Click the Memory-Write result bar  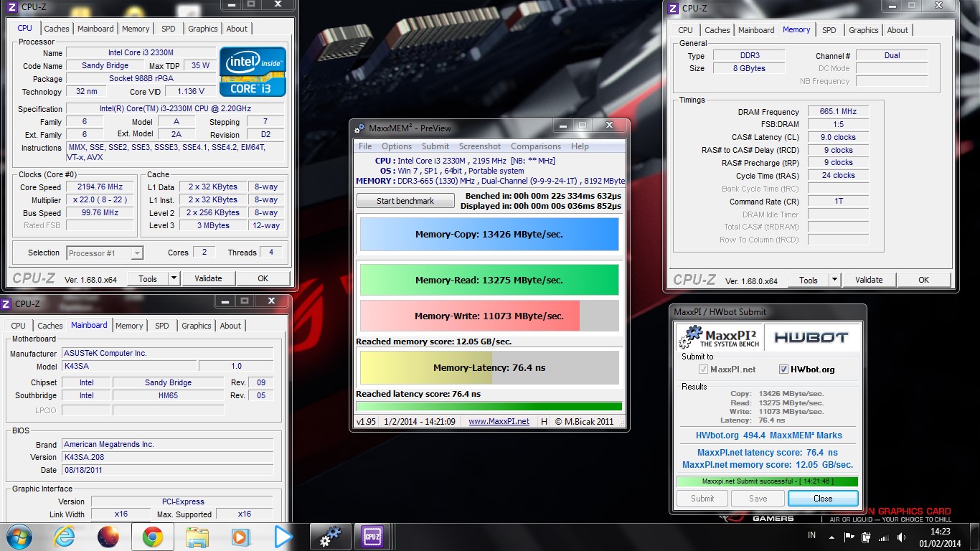point(489,316)
